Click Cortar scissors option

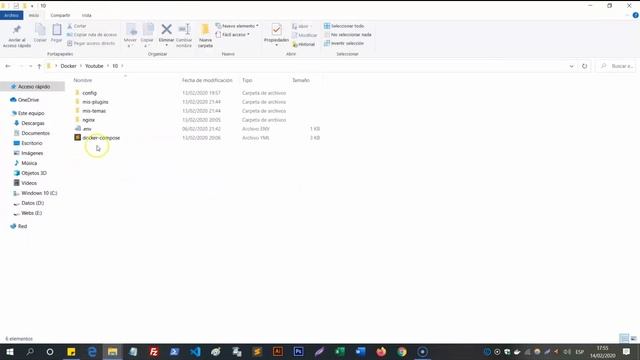77,26
